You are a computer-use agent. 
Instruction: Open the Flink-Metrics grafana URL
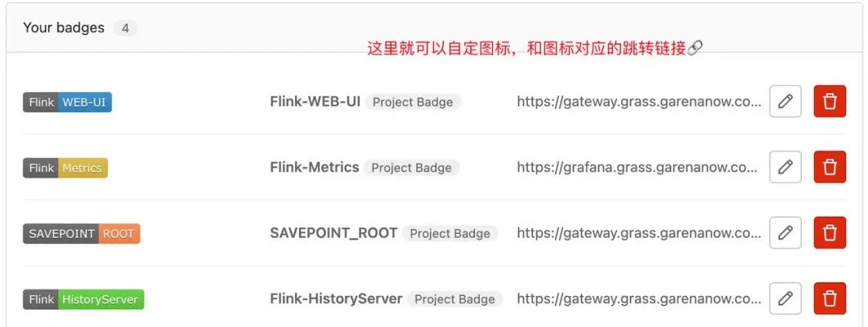pos(638,168)
